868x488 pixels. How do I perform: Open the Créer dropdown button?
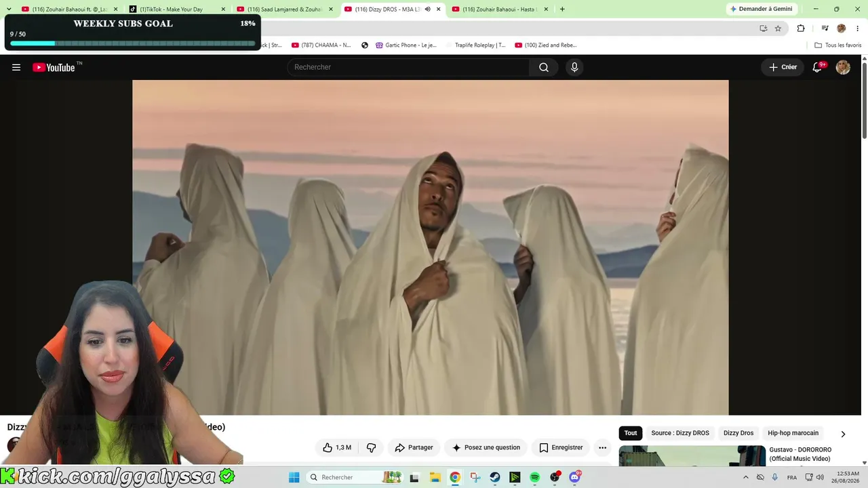tap(783, 67)
